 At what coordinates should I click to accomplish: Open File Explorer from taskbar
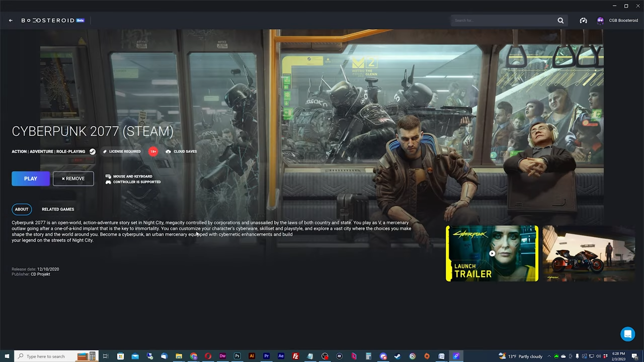[179, 356]
